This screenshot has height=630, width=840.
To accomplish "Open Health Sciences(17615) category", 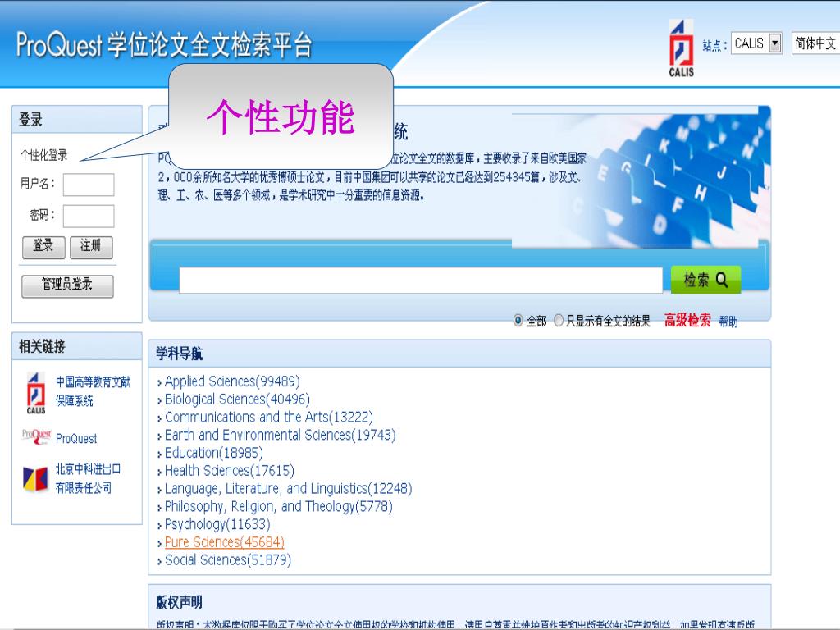I will (x=230, y=470).
